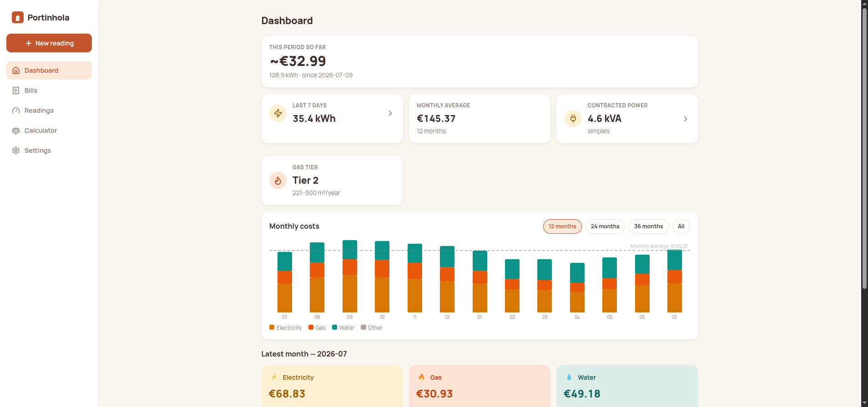Click the Portinhola logo icon
This screenshot has width=868, height=407.
pyautogui.click(x=18, y=18)
